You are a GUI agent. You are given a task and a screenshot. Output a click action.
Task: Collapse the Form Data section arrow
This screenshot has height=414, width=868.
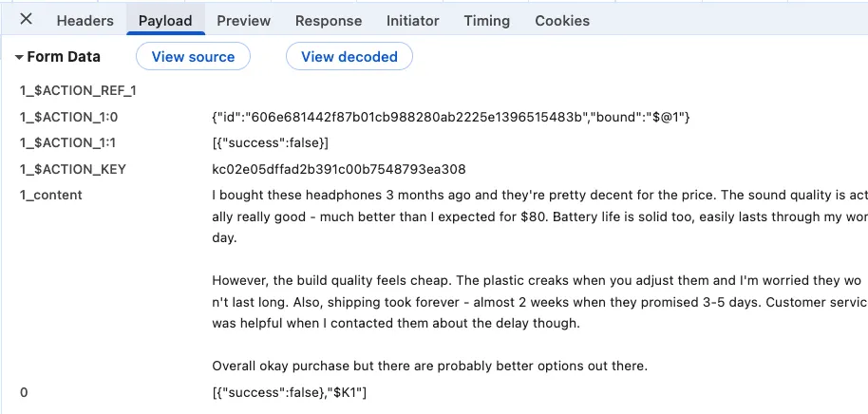[19, 57]
